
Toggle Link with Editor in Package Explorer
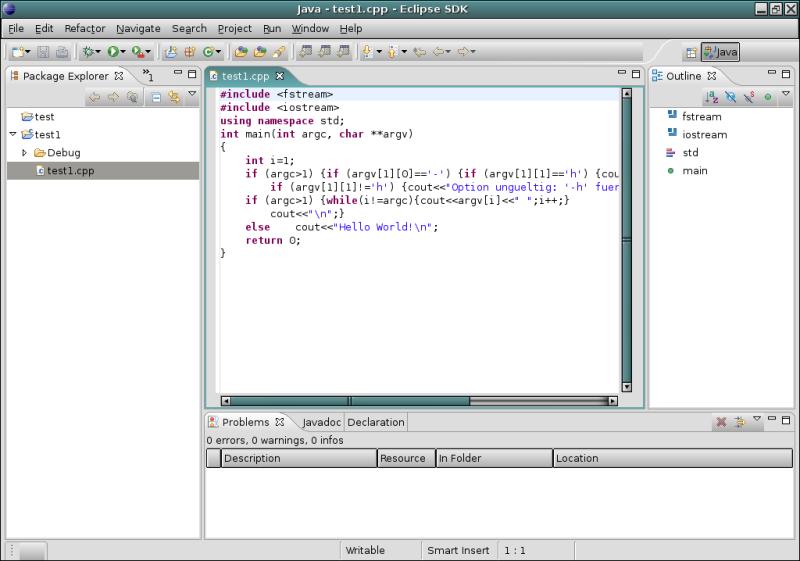point(174,97)
